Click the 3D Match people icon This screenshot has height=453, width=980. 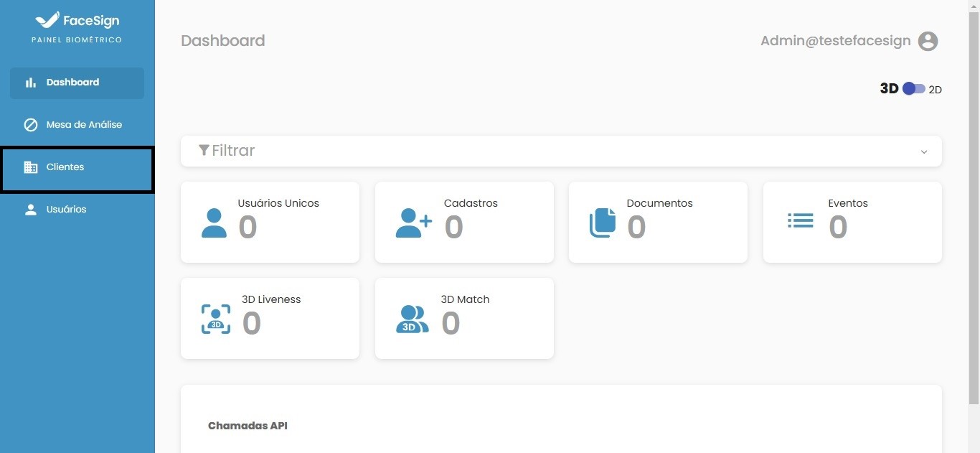point(412,319)
